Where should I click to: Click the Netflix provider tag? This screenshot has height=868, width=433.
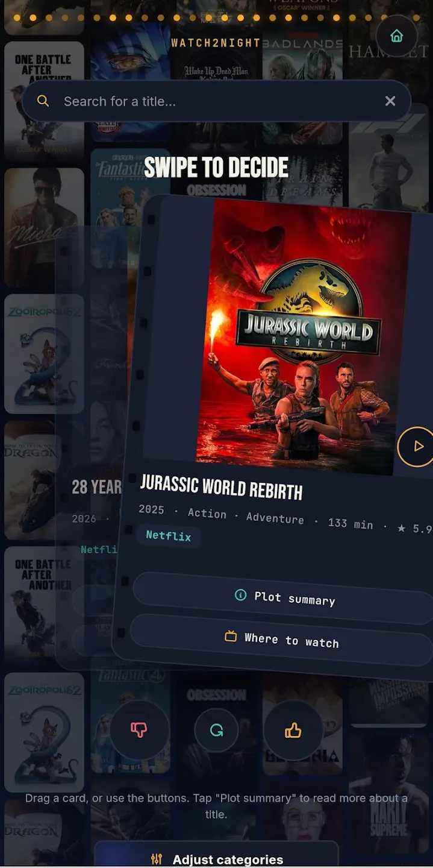[x=168, y=536]
